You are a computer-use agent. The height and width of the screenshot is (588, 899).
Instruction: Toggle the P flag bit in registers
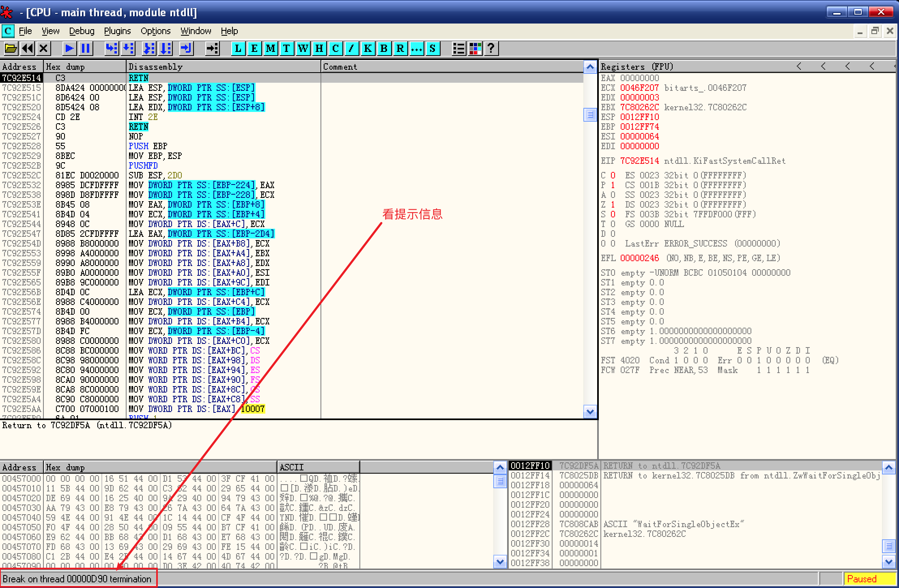613,185
